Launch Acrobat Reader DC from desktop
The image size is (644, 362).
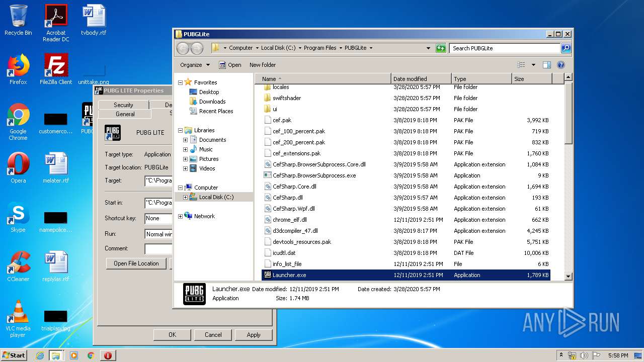(56, 23)
